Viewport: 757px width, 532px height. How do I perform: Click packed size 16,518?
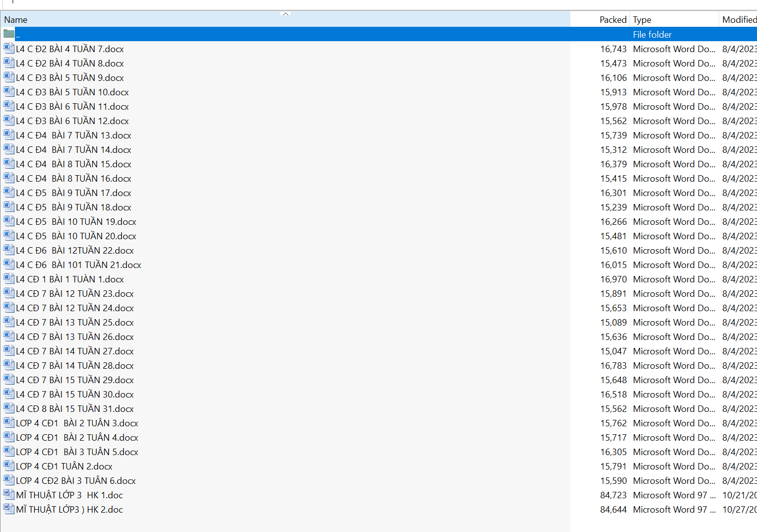coord(614,395)
